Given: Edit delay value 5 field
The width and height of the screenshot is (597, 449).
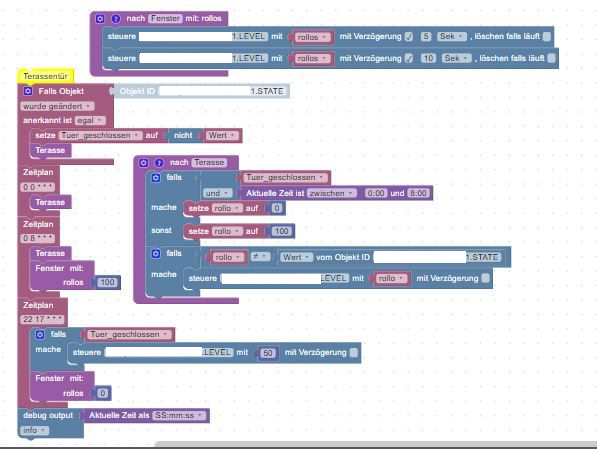Looking at the screenshot, I should point(426,36).
